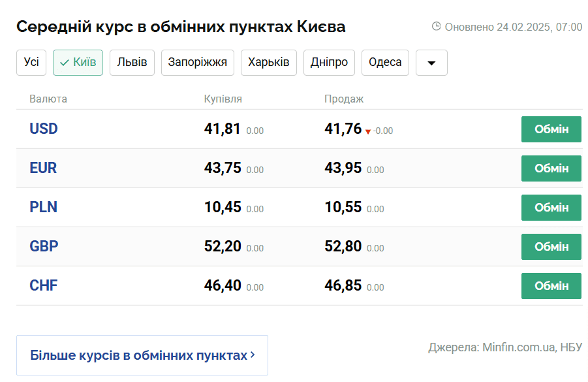
Task: Click the Обмін button for GBP
Action: point(551,247)
